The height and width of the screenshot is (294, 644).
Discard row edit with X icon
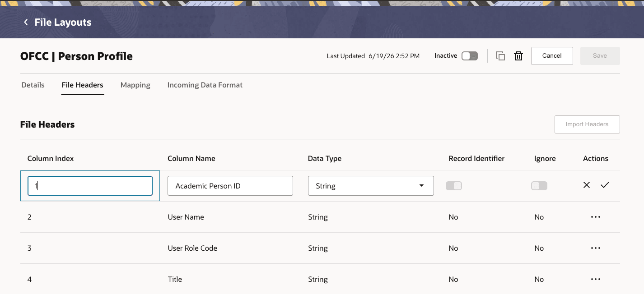point(587,185)
